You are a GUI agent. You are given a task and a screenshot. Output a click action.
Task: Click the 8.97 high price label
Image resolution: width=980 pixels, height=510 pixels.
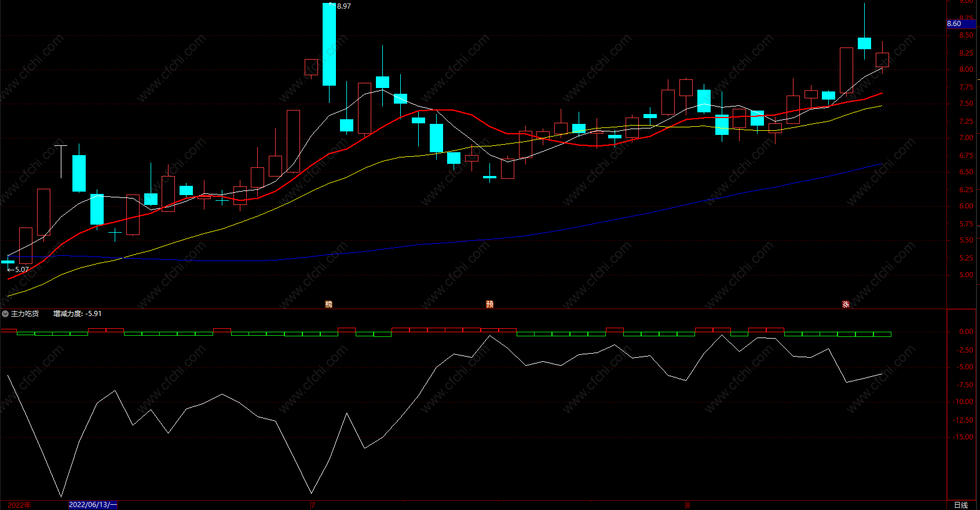343,6
